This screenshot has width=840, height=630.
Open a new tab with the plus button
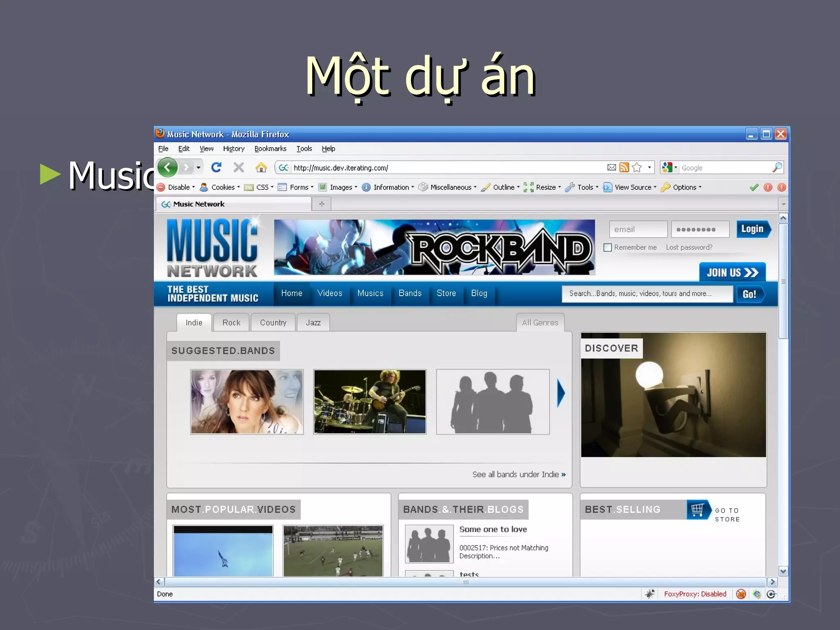322,204
